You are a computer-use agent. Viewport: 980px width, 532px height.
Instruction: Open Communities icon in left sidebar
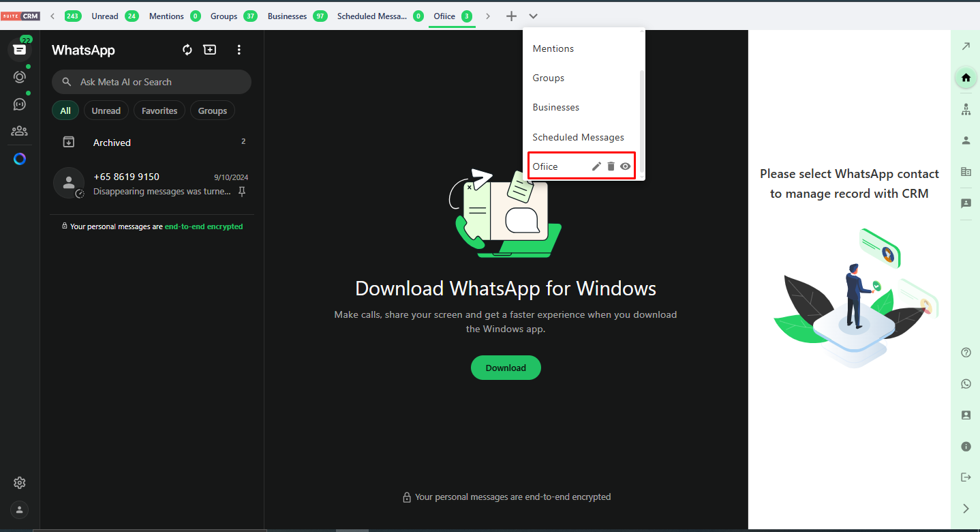[20, 131]
